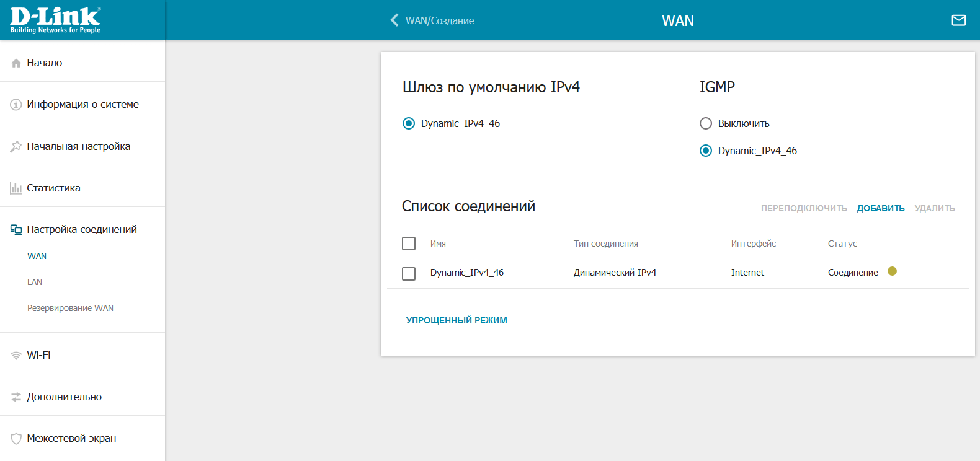Click the УДАЛИТЬ button
Image resolution: width=980 pixels, height=461 pixels.
tap(935, 208)
